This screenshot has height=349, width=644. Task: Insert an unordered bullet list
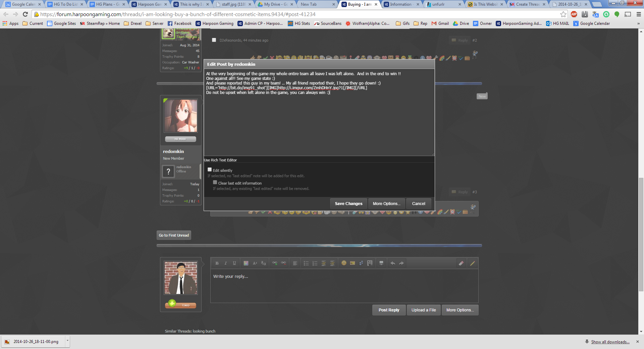(306, 263)
